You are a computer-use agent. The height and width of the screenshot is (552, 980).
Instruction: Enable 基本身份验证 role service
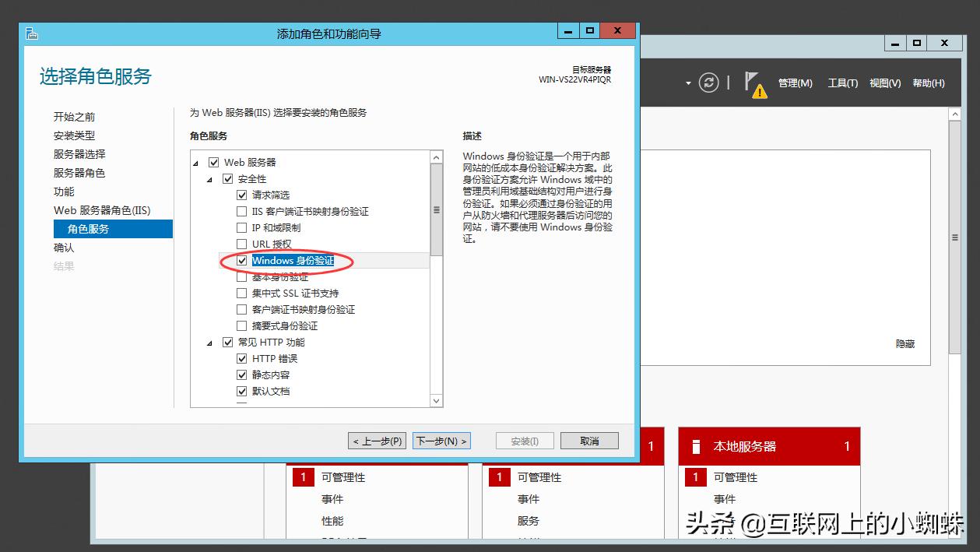point(242,277)
